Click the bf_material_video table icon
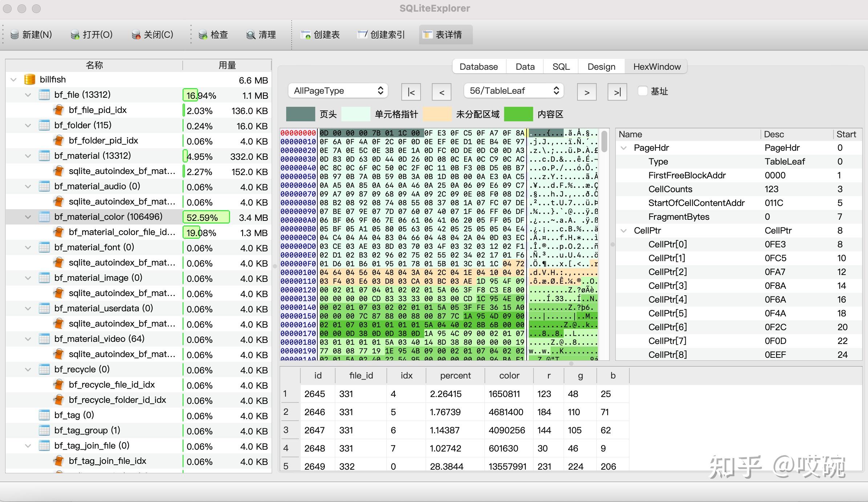This screenshot has width=868, height=502. click(44, 339)
